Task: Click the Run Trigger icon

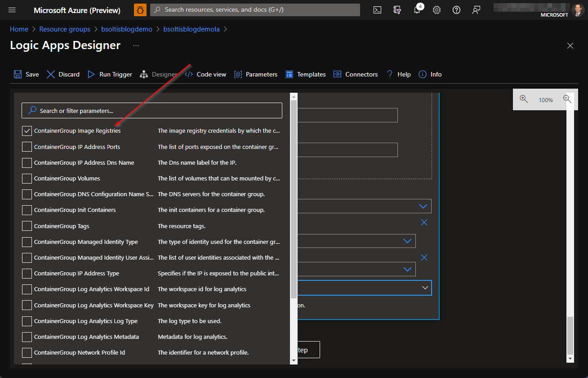Action: pyautogui.click(x=91, y=74)
